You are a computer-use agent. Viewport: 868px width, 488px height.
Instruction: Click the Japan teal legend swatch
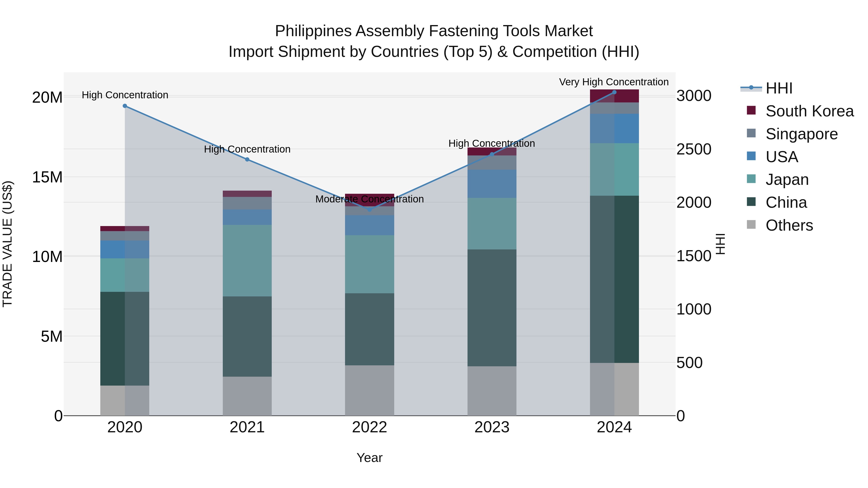click(751, 179)
